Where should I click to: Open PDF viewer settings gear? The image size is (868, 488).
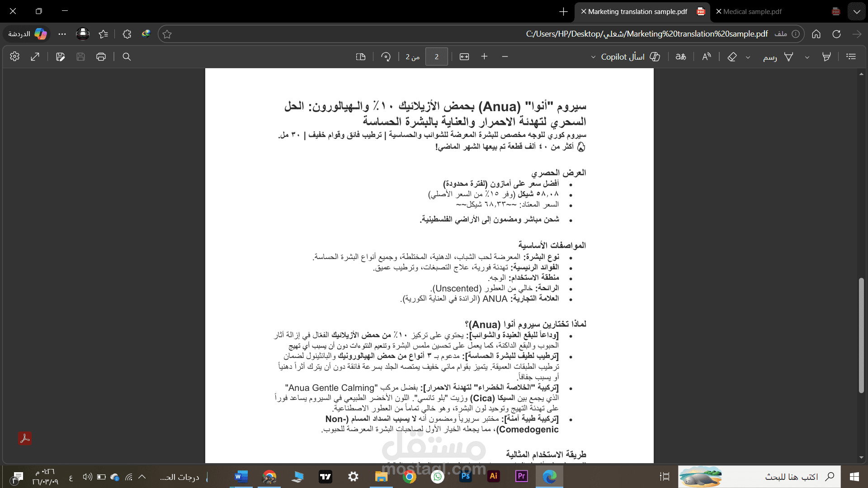14,56
